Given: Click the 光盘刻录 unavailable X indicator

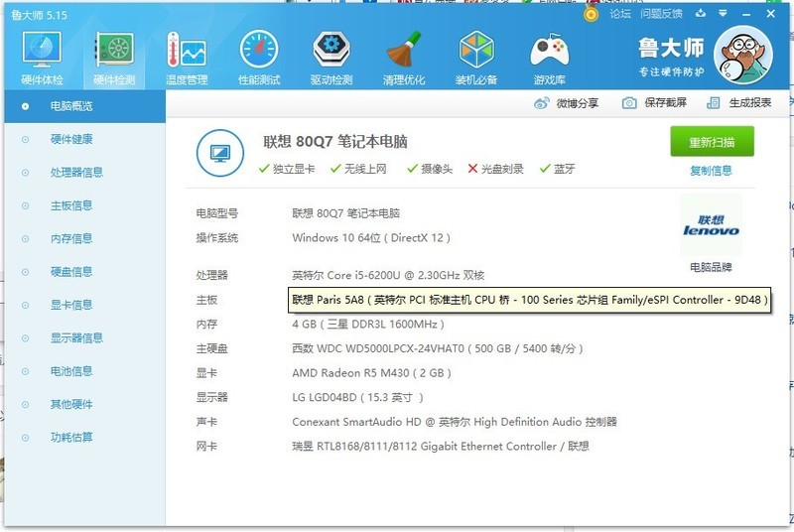Looking at the screenshot, I should (473, 169).
